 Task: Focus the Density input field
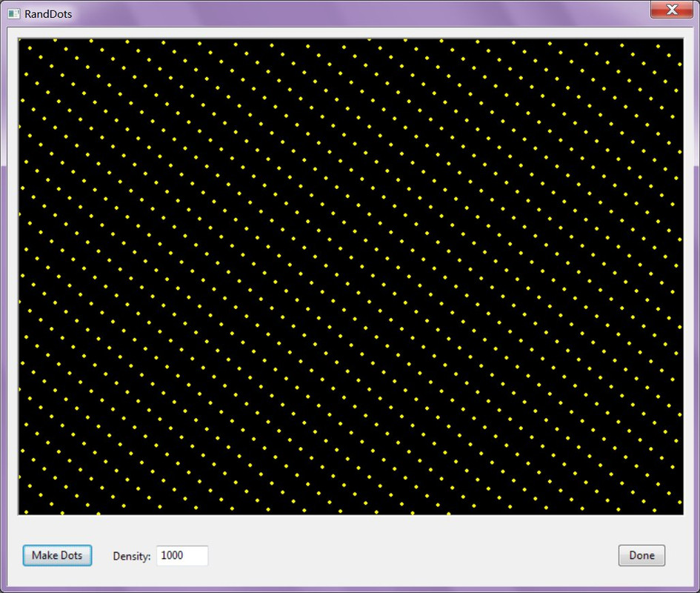click(x=182, y=555)
